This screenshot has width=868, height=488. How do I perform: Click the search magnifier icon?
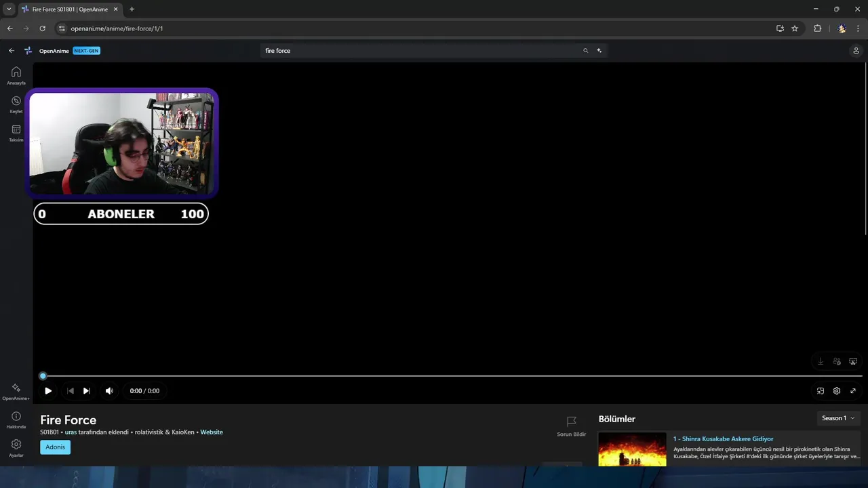586,51
